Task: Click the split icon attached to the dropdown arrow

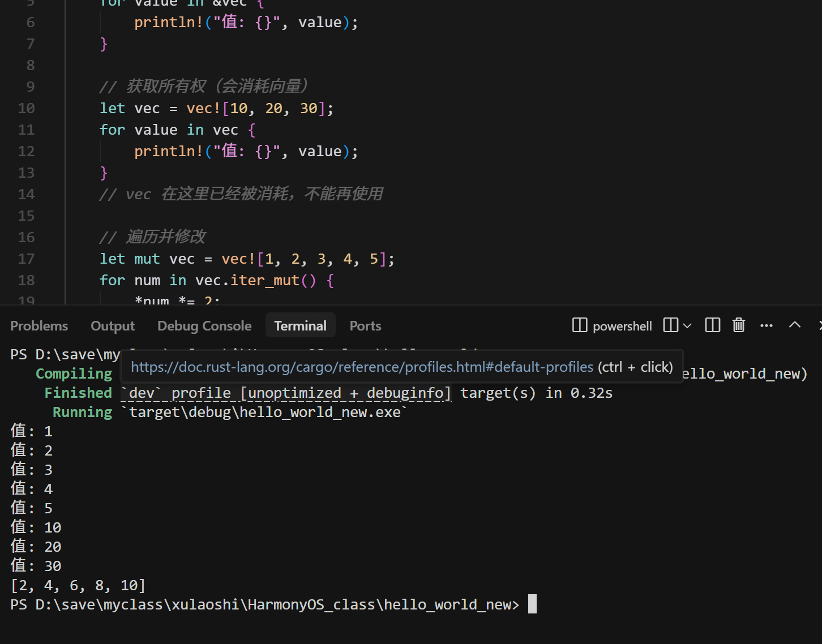Action: tap(670, 325)
